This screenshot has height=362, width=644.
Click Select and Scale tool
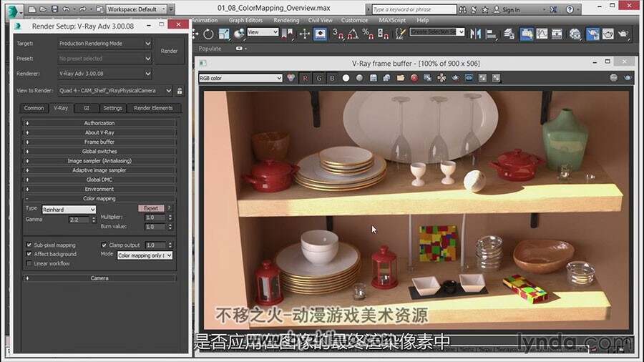224,34
